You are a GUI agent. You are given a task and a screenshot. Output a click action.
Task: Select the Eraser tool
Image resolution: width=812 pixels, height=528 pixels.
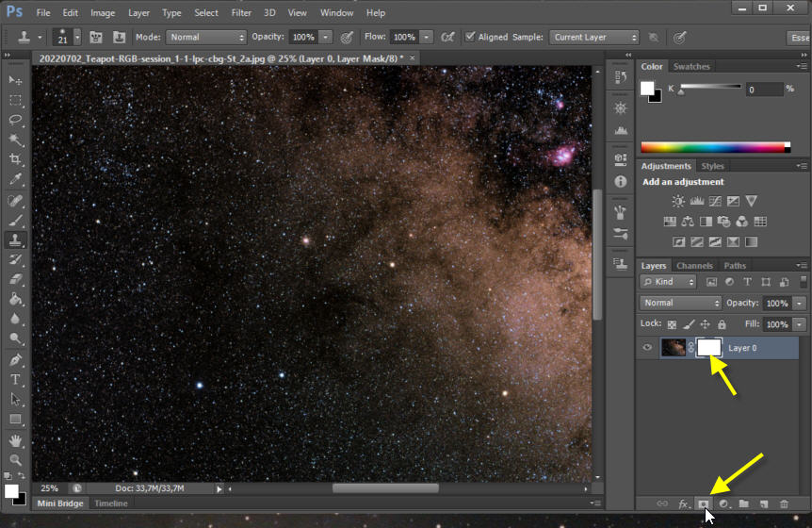pos(16,279)
